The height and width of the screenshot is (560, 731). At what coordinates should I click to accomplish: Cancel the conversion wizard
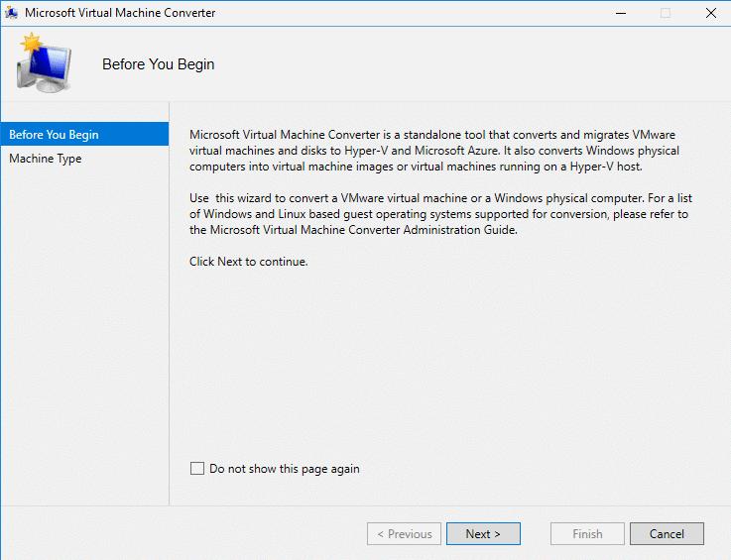pos(667,533)
